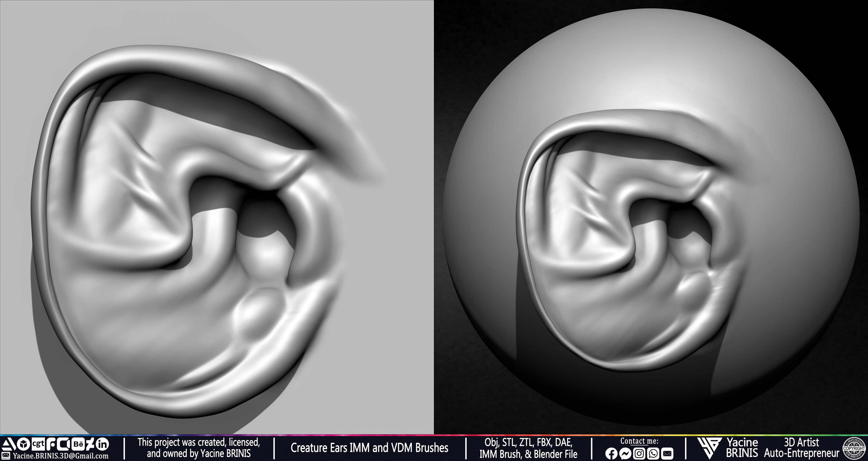Image resolution: width=868 pixels, height=461 pixels.
Task: Click the 'Auto-Entrepreneur' text
Action: click(x=802, y=454)
